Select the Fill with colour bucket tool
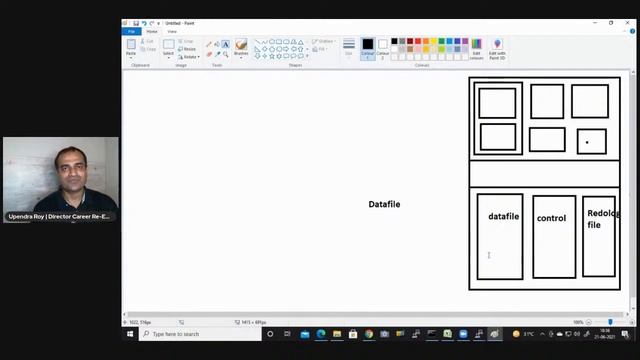 click(217, 44)
